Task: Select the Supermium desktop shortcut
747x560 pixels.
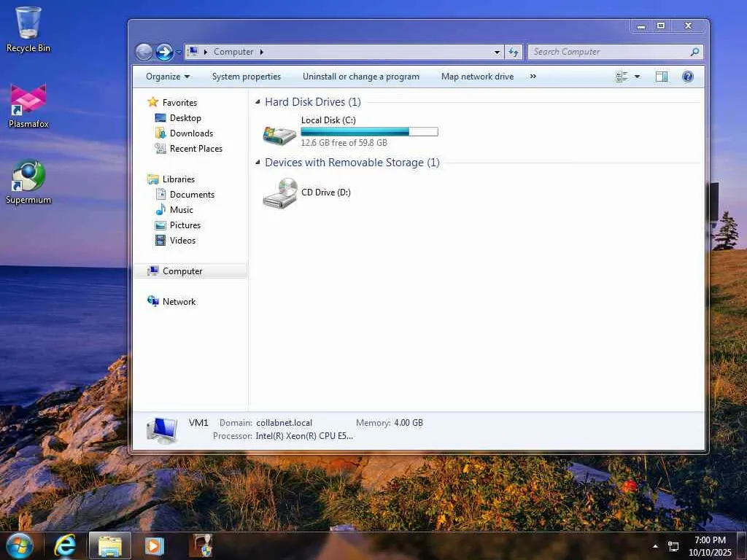Action: point(28,182)
